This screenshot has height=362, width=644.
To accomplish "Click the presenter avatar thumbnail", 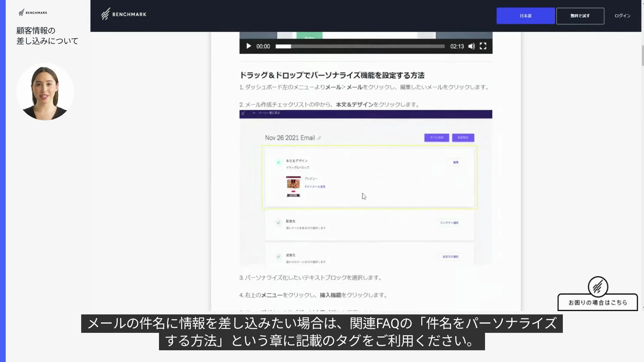I will coord(45,91).
